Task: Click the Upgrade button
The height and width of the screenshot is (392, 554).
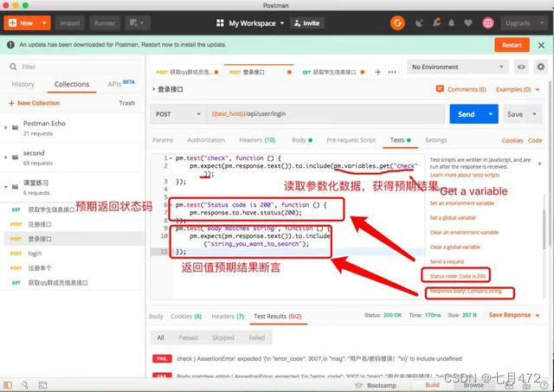Action: (x=518, y=23)
